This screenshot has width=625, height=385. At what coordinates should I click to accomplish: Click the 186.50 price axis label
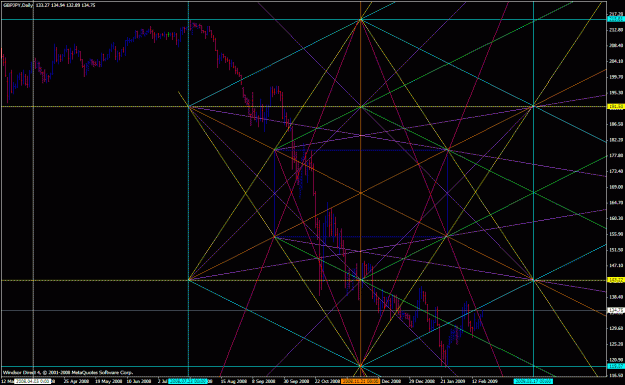coord(616,124)
